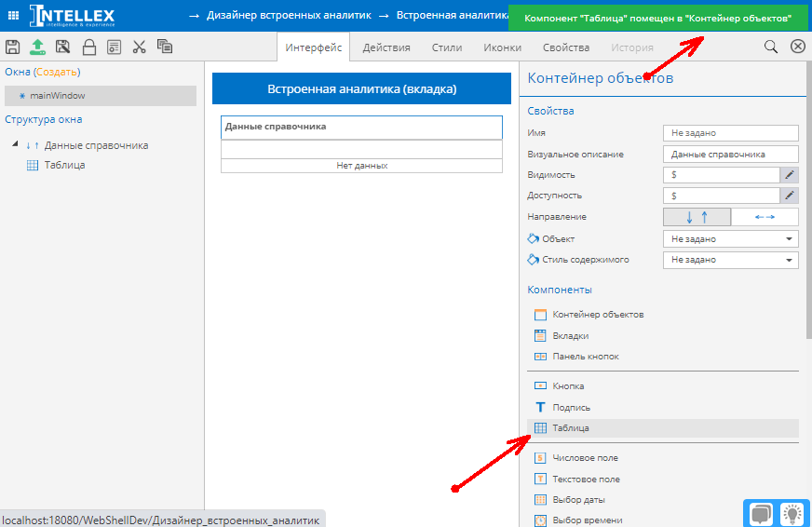Click the green upload/publish icon

pos(37,47)
